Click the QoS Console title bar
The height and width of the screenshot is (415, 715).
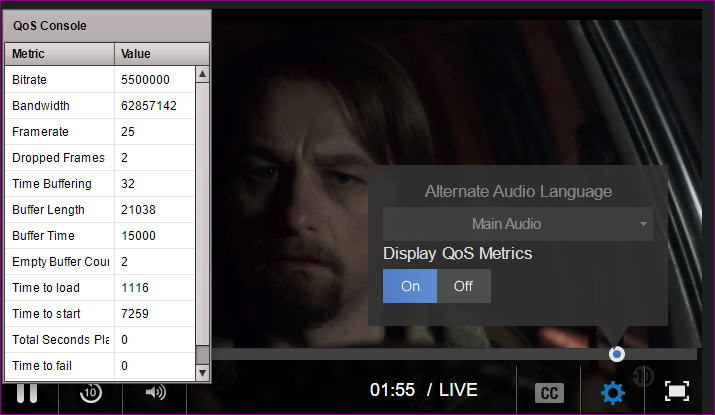(x=107, y=26)
